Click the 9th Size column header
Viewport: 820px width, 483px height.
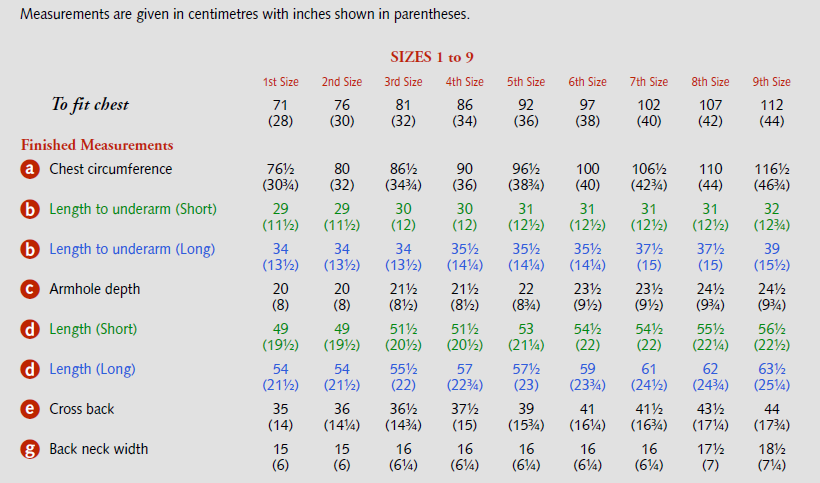(x=771, y=82)
